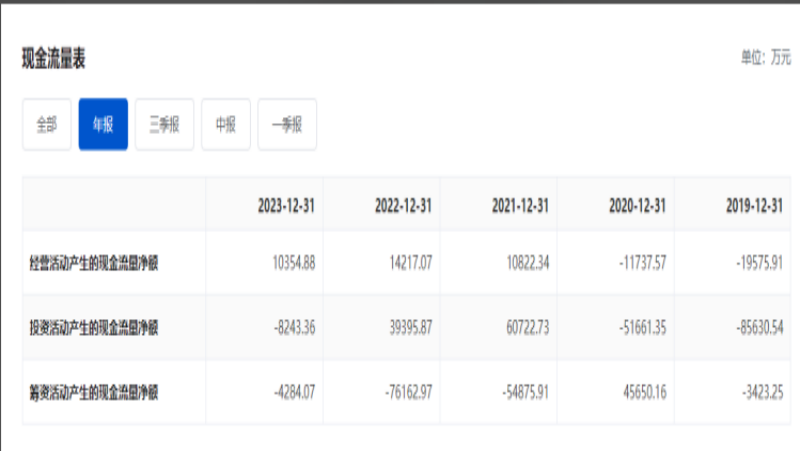
Task: Click the 2023-12-31 column header
Action: point(286,205)
